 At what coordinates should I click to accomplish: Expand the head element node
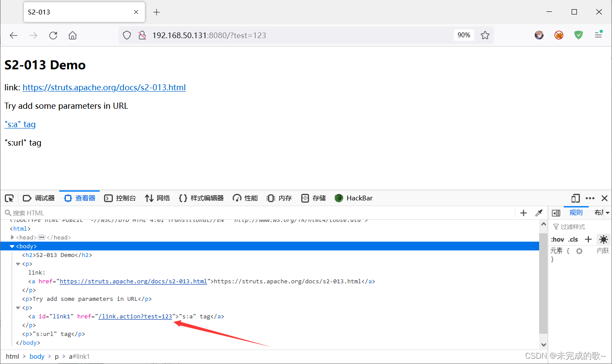click(12, 237)
